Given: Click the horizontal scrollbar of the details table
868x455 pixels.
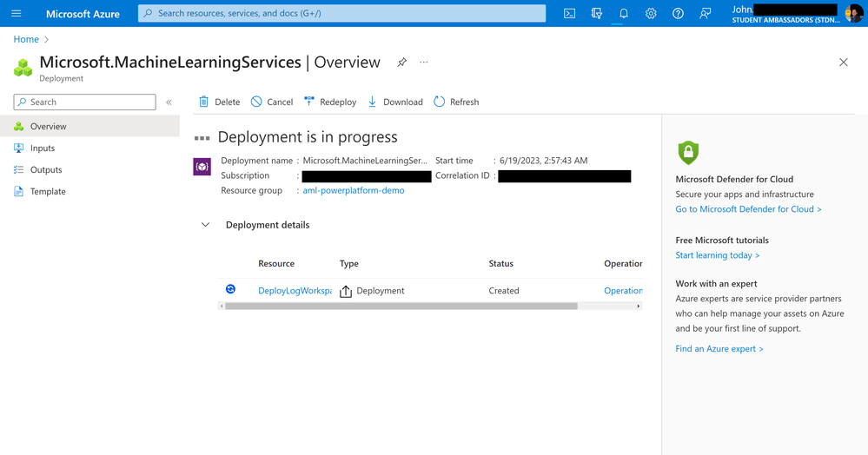Looking at the screenshot, I should pos(401,307).
